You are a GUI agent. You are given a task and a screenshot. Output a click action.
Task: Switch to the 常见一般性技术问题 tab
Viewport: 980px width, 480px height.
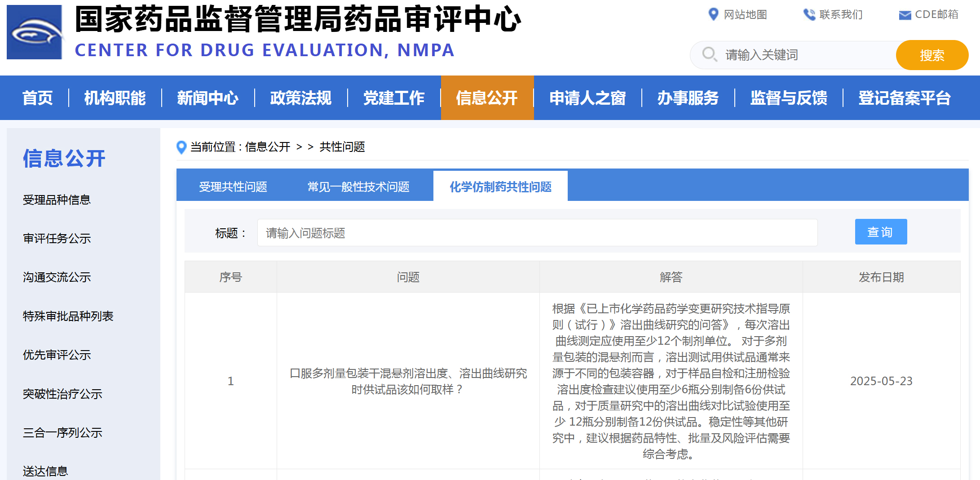point(358,187)
